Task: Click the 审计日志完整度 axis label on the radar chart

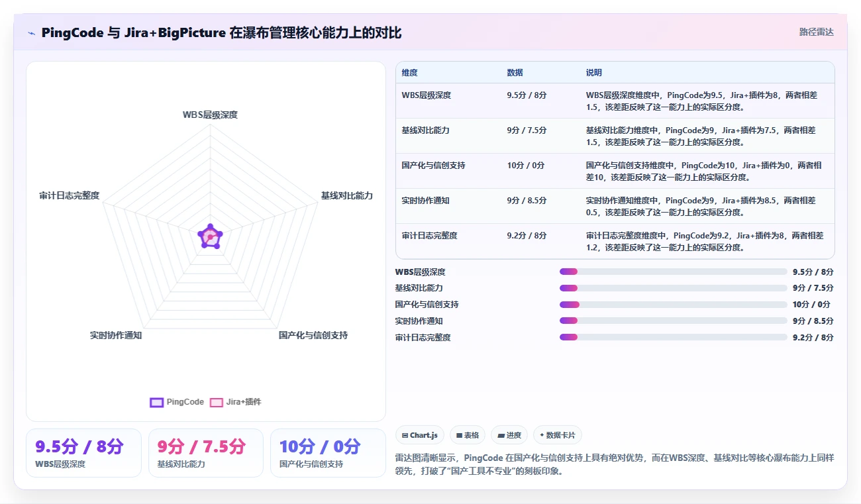Action: pos(70,196)
